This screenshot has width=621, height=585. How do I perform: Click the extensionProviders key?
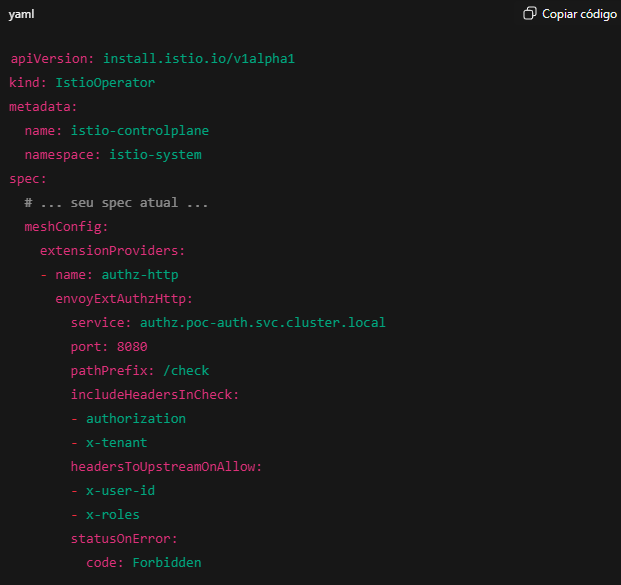(112, 251)
